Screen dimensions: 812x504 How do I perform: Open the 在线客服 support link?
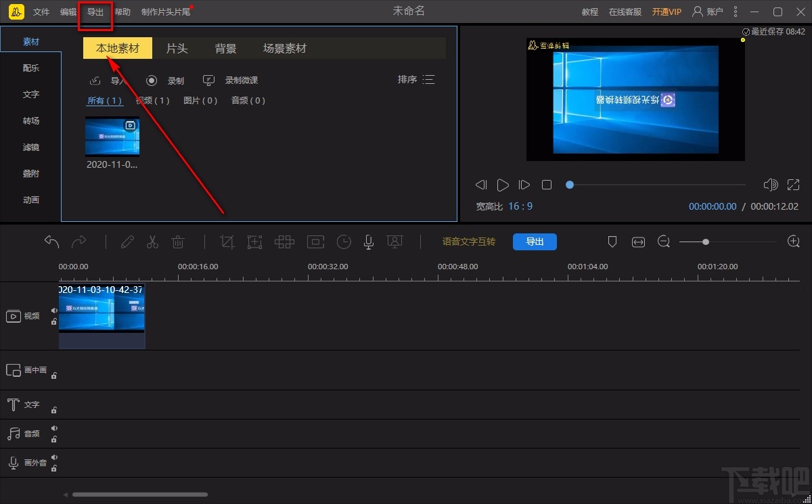point(625,12)
